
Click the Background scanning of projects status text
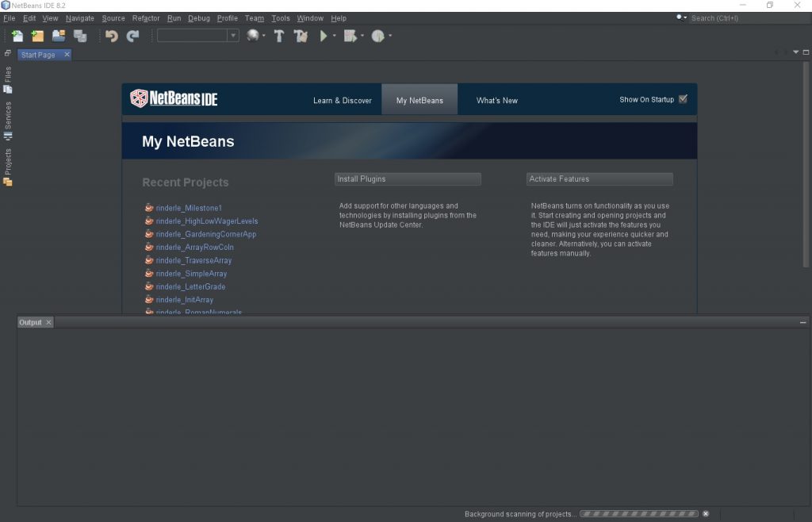point(520,514)
